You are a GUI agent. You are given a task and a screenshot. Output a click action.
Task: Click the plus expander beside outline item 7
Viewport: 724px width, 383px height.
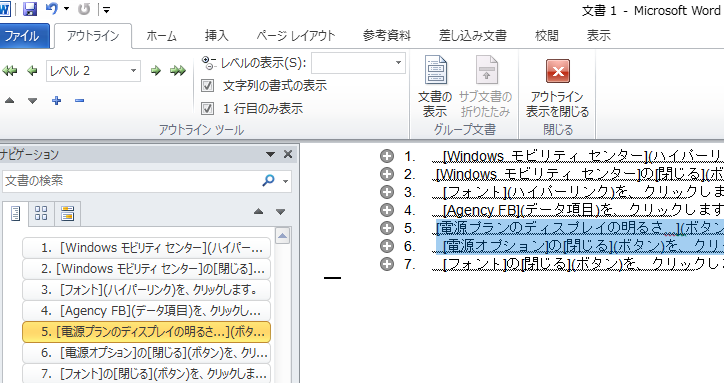(387, 264)
